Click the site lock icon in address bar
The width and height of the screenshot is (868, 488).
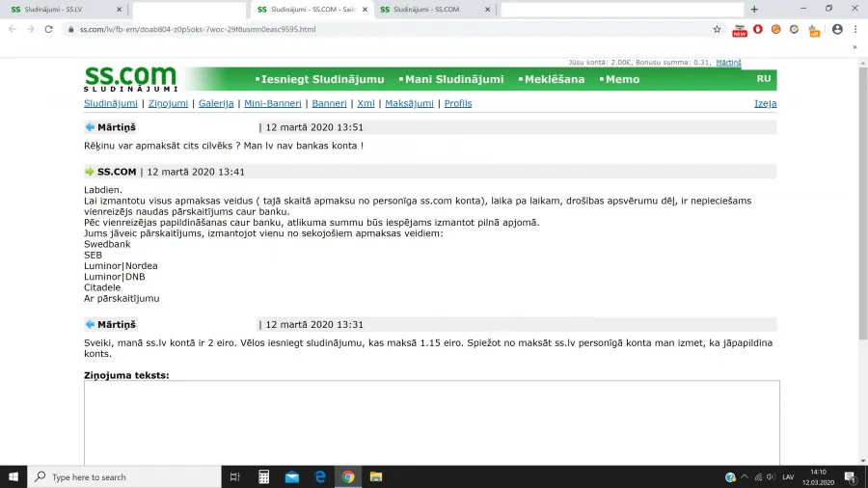[x=70, y=29]
